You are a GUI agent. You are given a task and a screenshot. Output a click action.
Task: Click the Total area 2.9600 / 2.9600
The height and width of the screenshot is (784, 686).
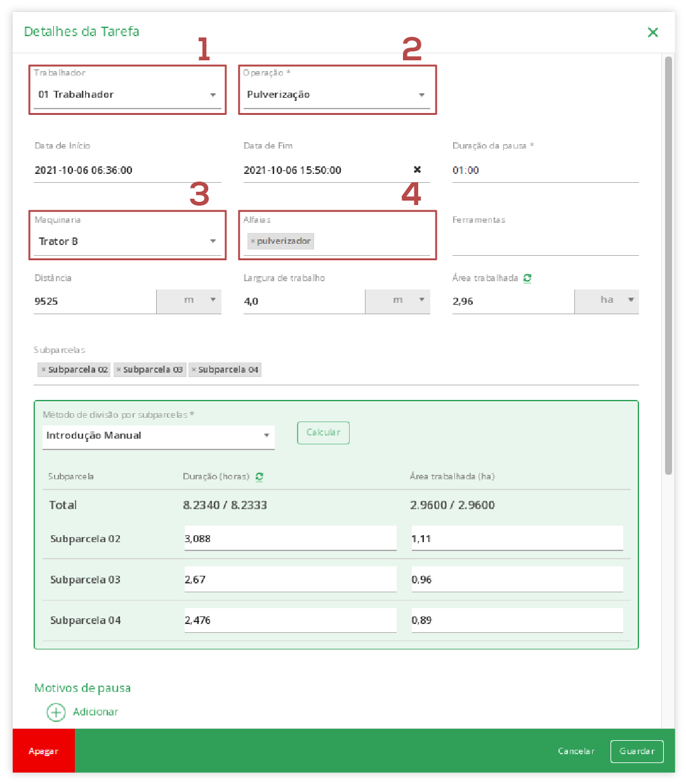click(x=452, y=505)
